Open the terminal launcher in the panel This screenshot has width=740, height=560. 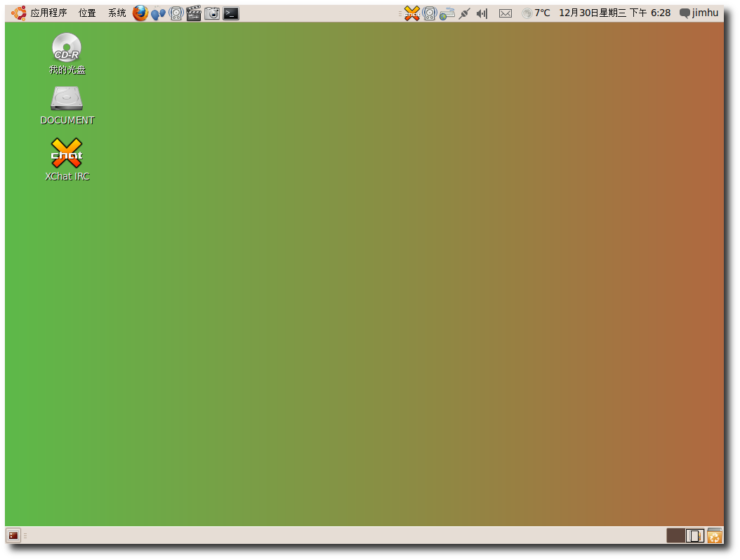point(231,13)
